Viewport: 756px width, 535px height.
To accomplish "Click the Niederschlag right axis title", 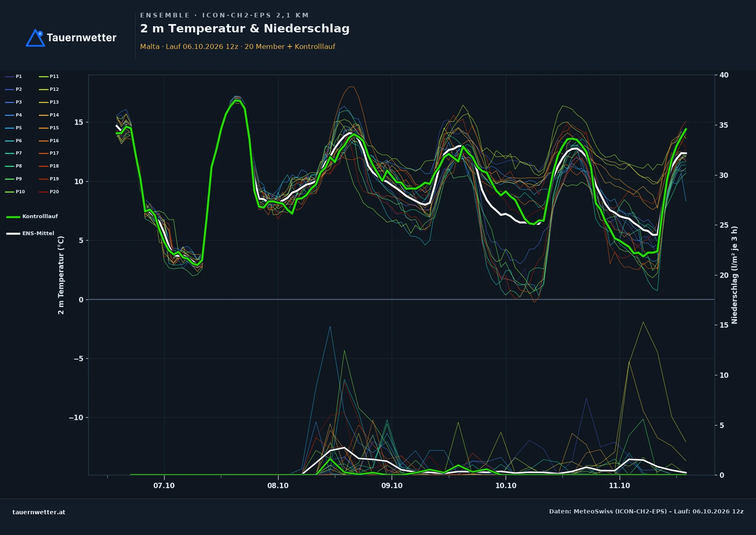I will [734, 275].
